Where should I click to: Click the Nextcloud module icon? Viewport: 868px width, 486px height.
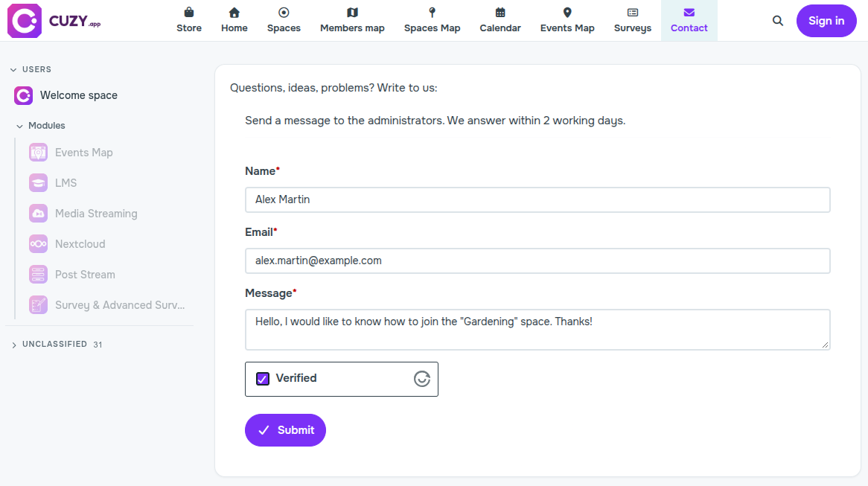38,243
